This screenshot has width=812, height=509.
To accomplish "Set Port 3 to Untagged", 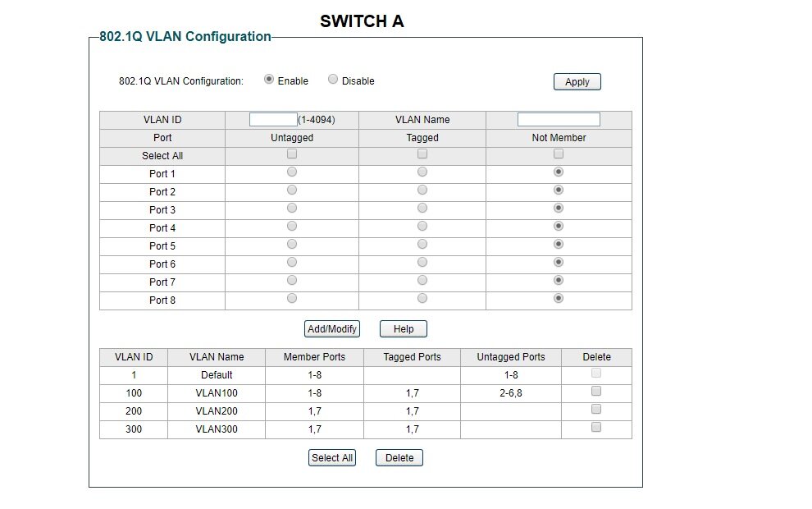I will point(292,209).
